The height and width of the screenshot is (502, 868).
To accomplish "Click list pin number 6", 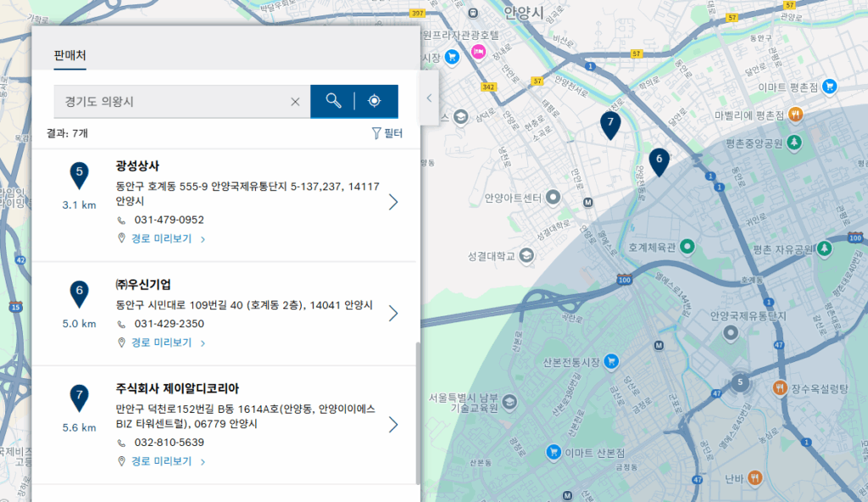I will pos(79,295).
